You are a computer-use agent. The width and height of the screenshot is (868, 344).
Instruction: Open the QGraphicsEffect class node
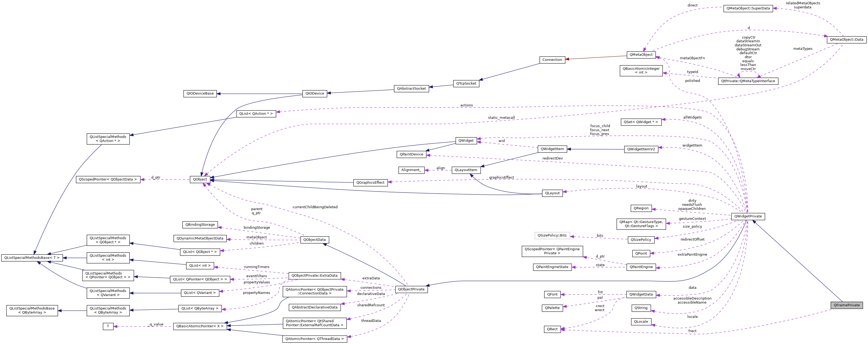click(370, 182)
